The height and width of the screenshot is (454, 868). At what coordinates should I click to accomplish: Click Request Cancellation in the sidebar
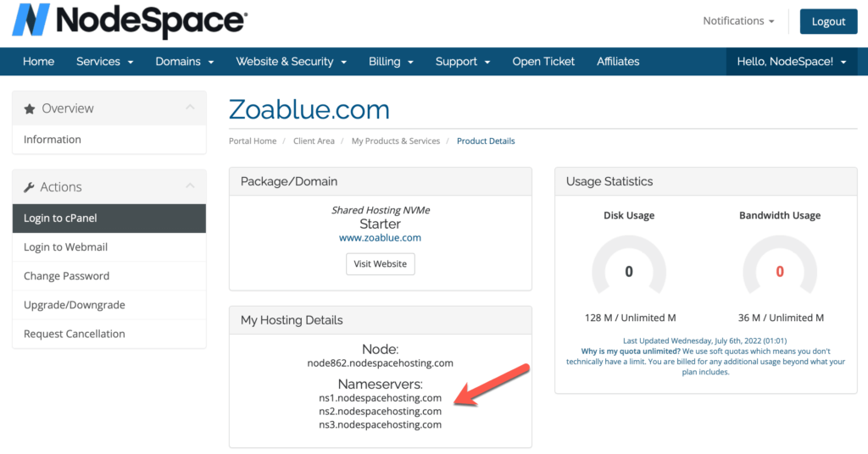point(109,334)
